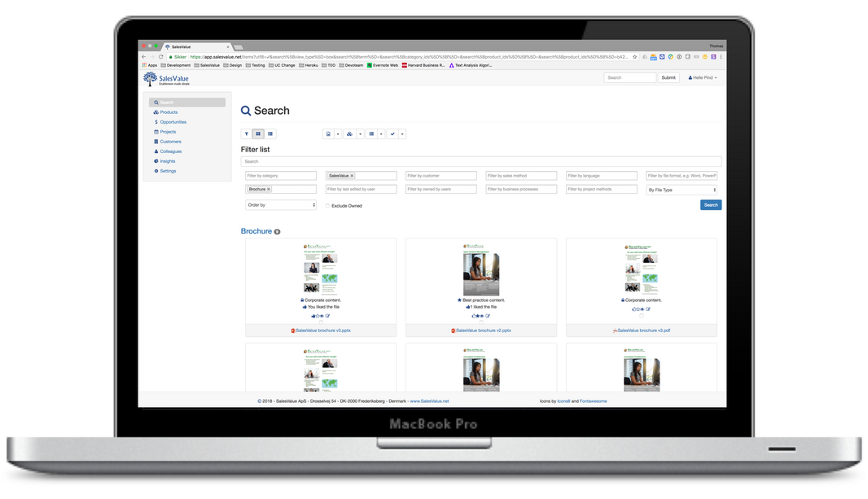Screen dimensions: 868x499
Task: Click the file document toolbar icon
Action: pyautogui.click(x=328, y=134)
